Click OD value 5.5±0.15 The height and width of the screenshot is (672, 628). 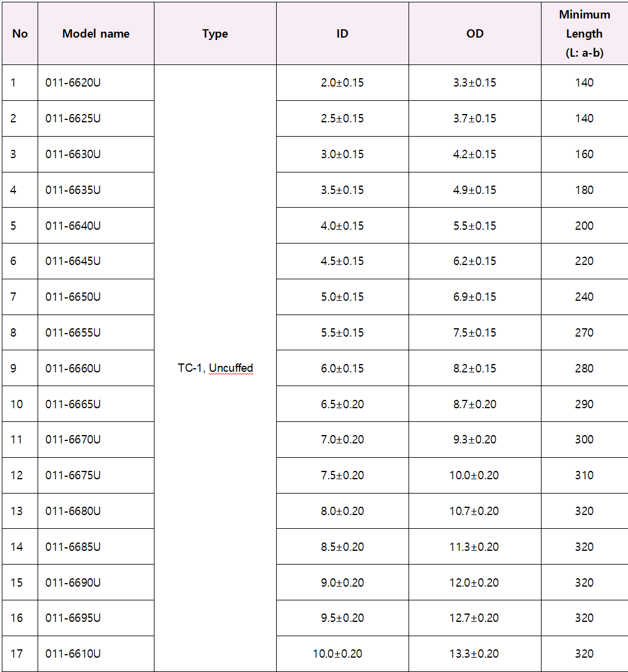[474, 226]
